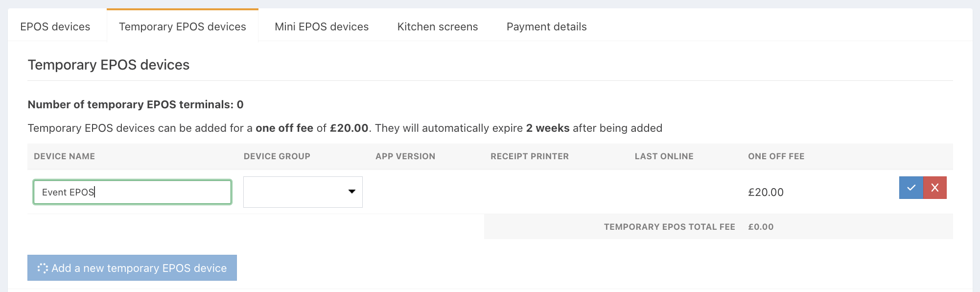Click the RECEIPT PRINTER column header

[x=530, y=156]
